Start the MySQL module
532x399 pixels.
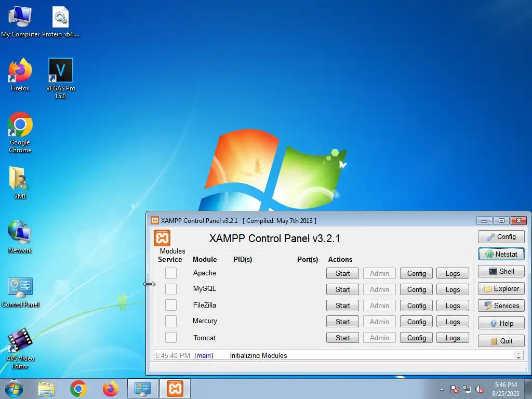342,289
